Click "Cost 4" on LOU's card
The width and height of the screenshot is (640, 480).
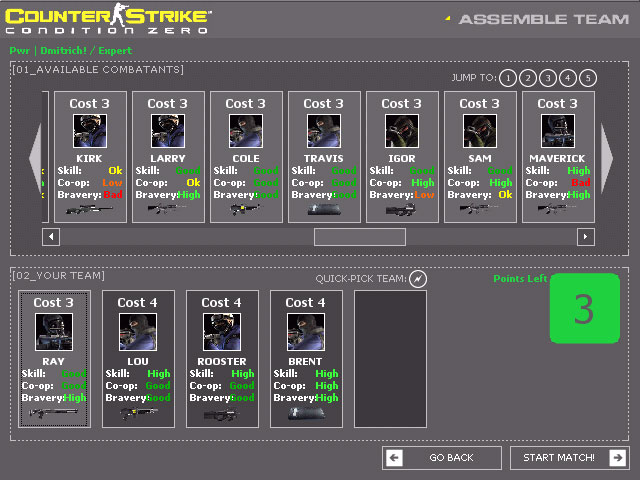click(x=137, y=302)
